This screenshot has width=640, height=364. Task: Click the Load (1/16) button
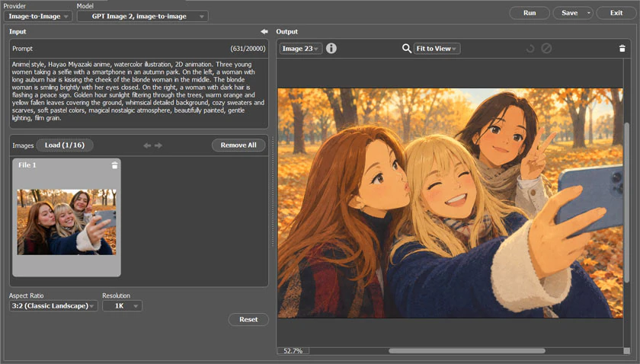[x=65, y=145]
